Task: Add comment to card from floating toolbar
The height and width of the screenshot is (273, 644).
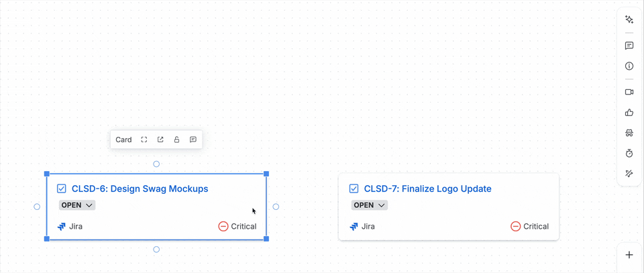Action: pos(193,140)
